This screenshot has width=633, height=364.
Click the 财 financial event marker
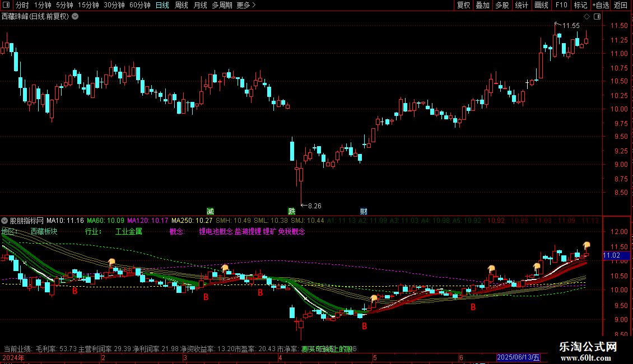[364, 212]
